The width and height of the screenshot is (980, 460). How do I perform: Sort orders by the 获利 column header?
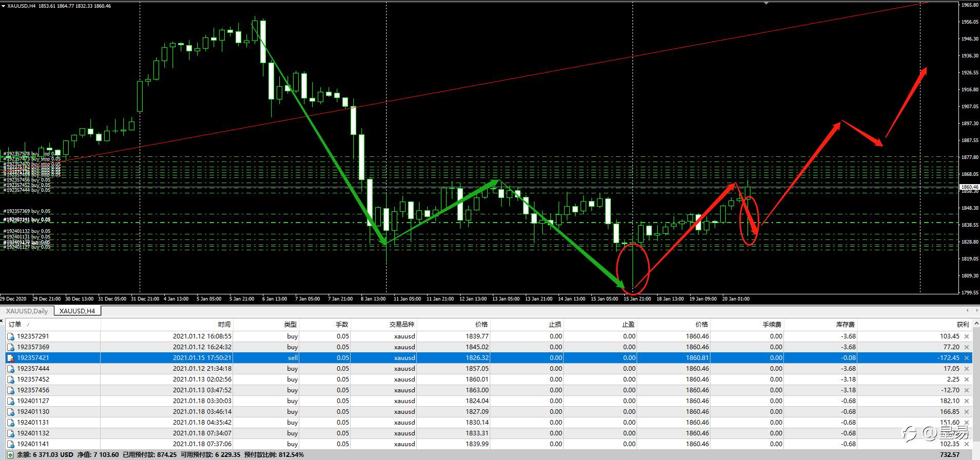(914, 324)
